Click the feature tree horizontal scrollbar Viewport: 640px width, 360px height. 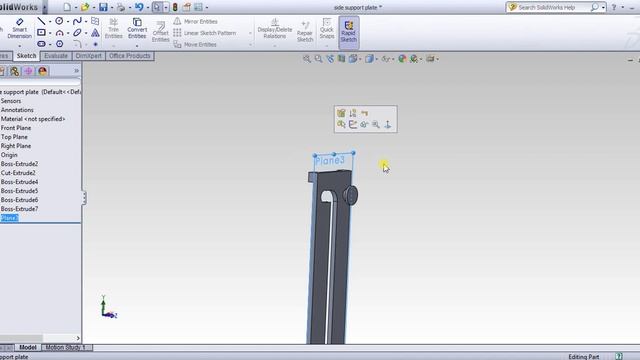point(40,338)
